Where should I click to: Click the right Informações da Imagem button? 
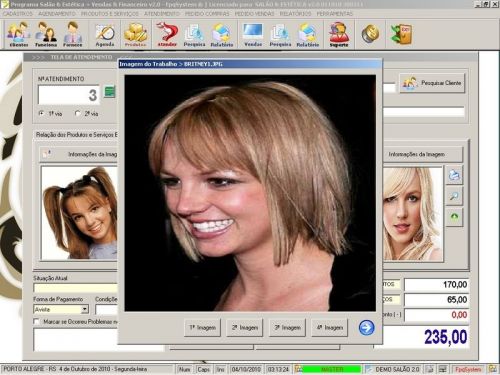423,154
